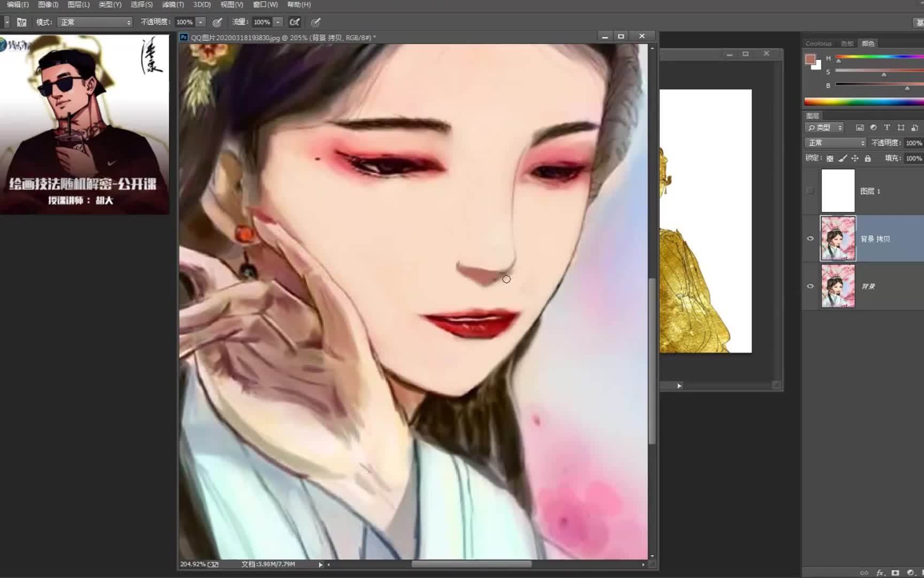
Task: Open the new adjustment layer icon
Action: click(x=911, y=573)
